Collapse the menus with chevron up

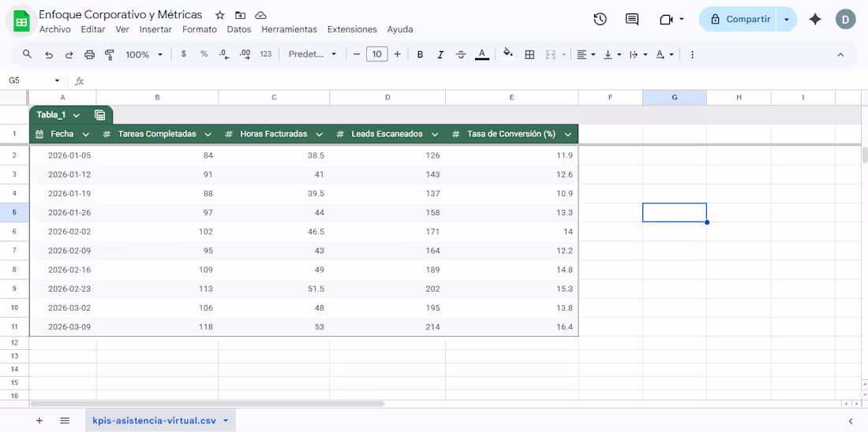(840, 54)
